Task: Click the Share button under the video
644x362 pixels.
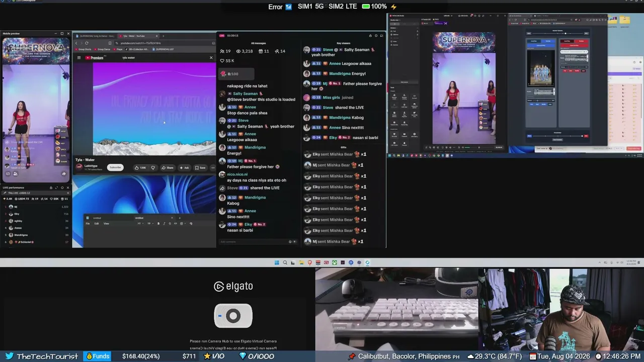Action: click(x=168, y=167)
